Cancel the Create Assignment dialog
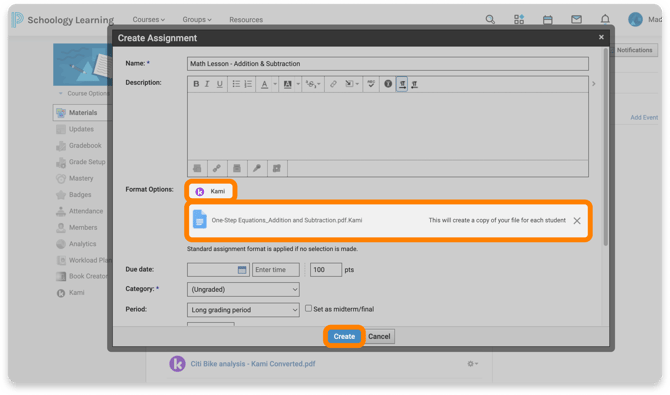 point(379,336)
